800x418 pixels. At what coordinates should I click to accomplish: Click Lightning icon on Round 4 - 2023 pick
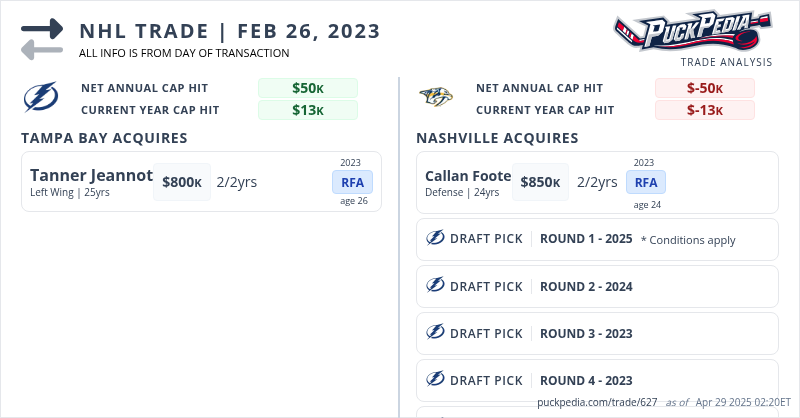(435, 379)
